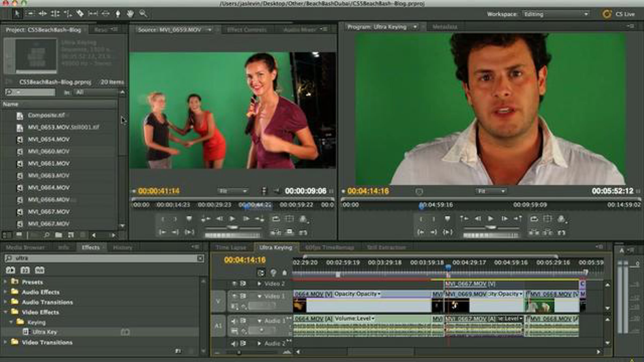Viewport: 644px width, 362px height.
Task: Open the Workspace Editing dropdown
Action: pos(555,14)
